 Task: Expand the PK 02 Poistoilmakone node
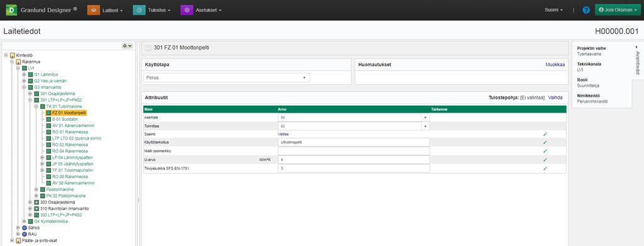pos(36,196)
